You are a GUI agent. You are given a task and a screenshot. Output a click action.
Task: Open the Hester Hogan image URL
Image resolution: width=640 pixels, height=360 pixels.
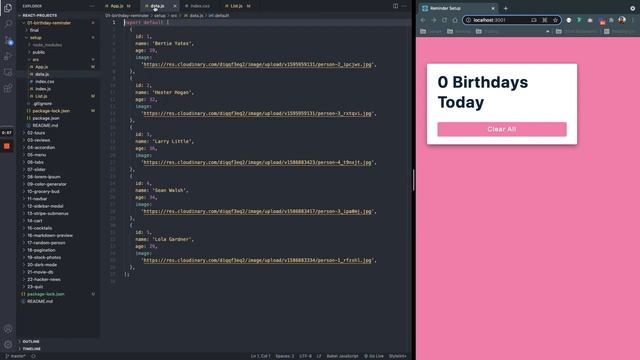click(258, 113)
